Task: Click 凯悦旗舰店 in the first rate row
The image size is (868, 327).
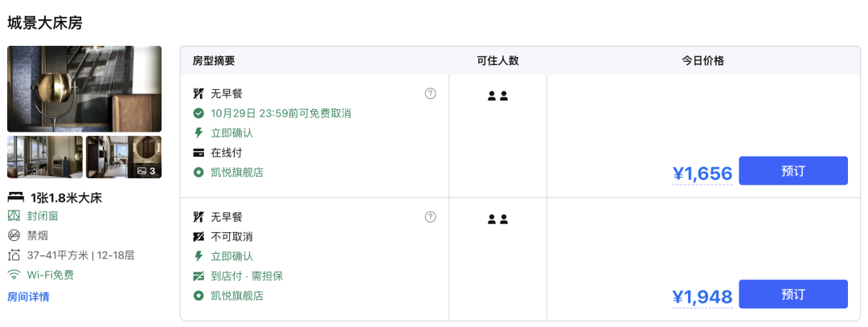Action: click(x=237, y=172)
